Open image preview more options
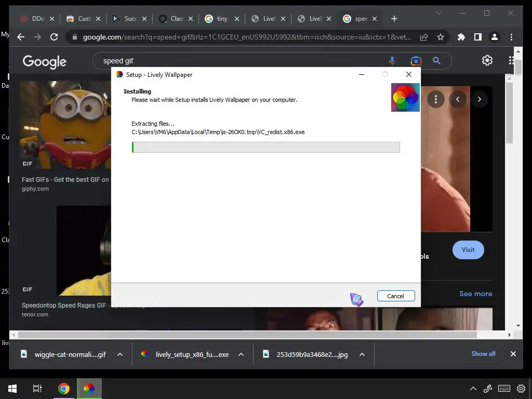 436,99
